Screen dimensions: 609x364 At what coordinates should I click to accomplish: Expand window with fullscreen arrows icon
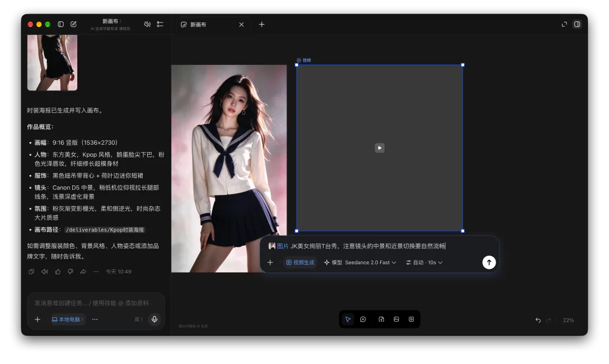(564, 24)
